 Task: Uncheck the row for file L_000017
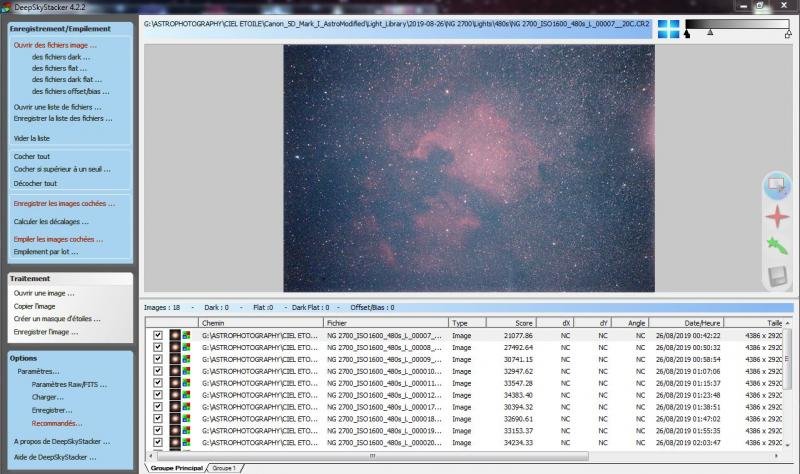[x=158, y=407]
